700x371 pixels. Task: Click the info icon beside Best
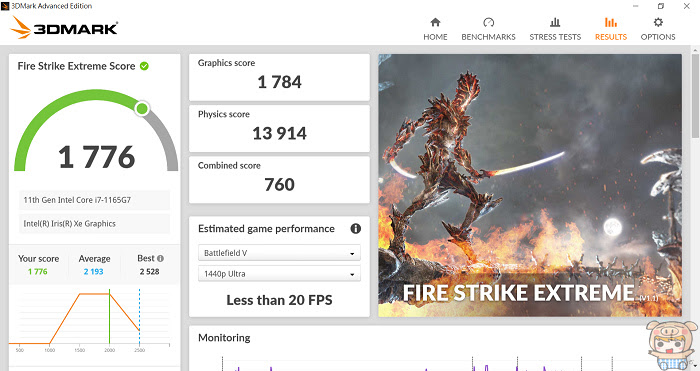(160, 258)
